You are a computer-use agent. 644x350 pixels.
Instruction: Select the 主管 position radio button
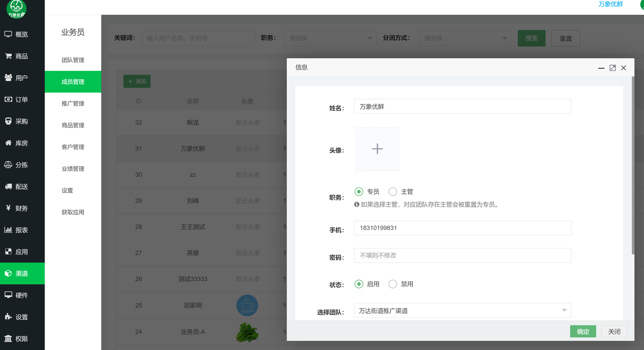click(x=392, y=192)
